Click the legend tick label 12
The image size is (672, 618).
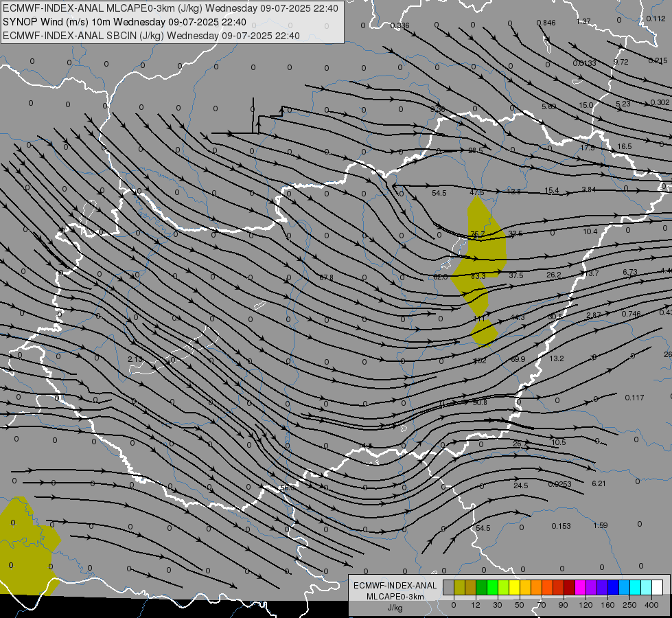tap(475, 605)
